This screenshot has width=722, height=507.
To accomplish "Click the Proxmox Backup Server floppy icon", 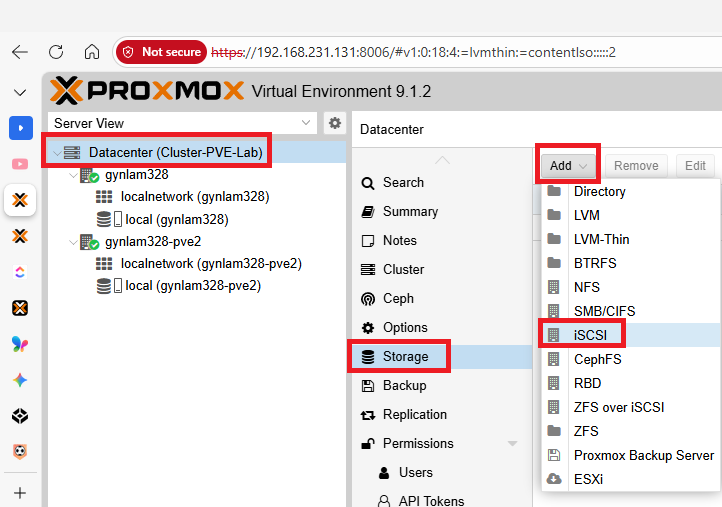I will (554, 455).
